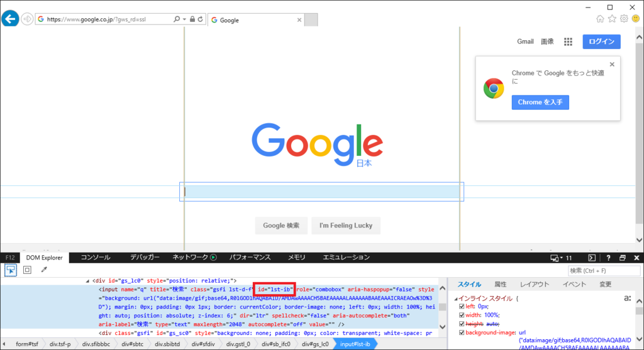Viewport: 644px width, 350px height.
Task: Switch to the コンソール tab
Action: [96, 257]
